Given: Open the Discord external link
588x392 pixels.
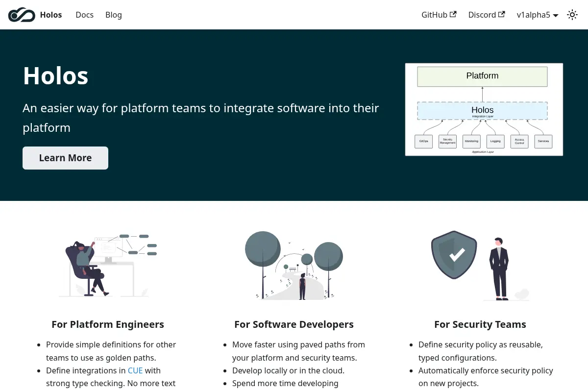Looking at the screenshot, I should (x=487, y=15).
